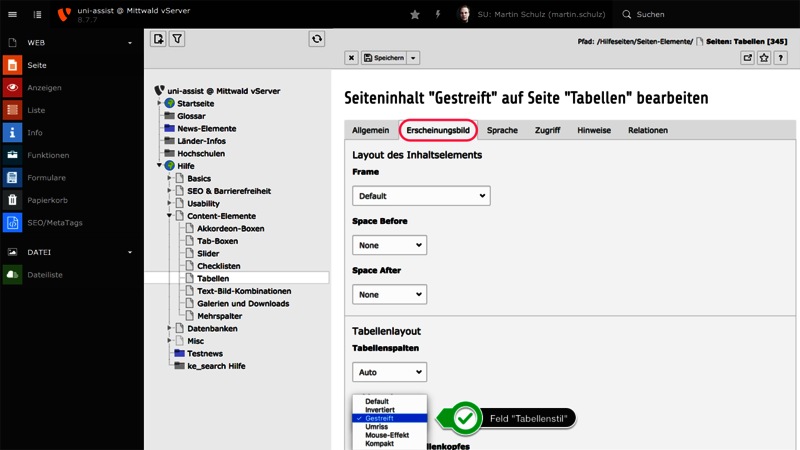Open the Space Before dropdown
Image resolution: width=800 pixels, height=450 pixels.
389,245
